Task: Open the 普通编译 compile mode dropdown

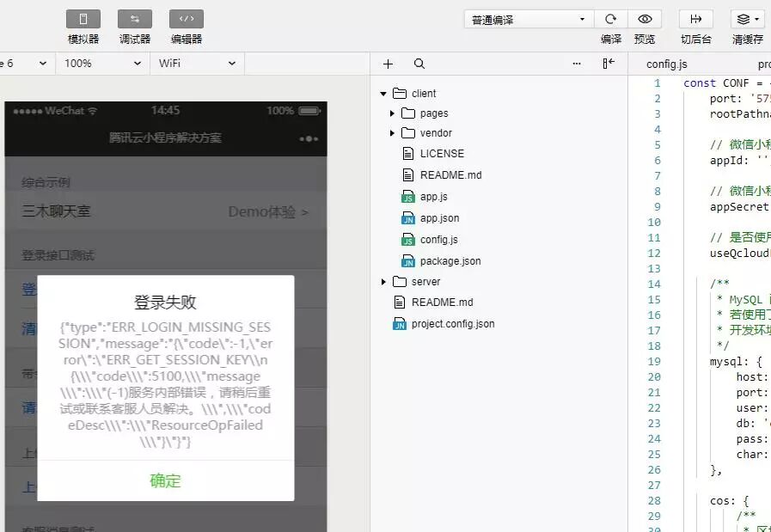Action: pyautogui.click(x=529, y=20)
